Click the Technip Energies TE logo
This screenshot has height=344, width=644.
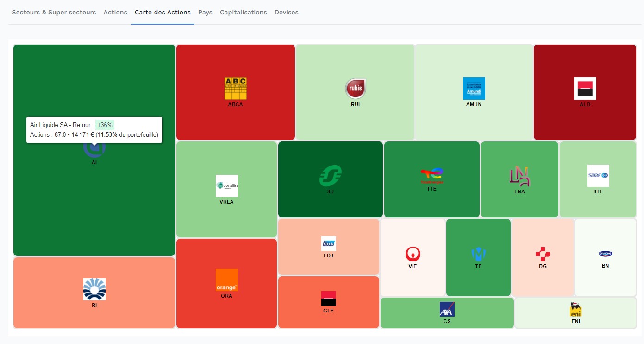478,254
